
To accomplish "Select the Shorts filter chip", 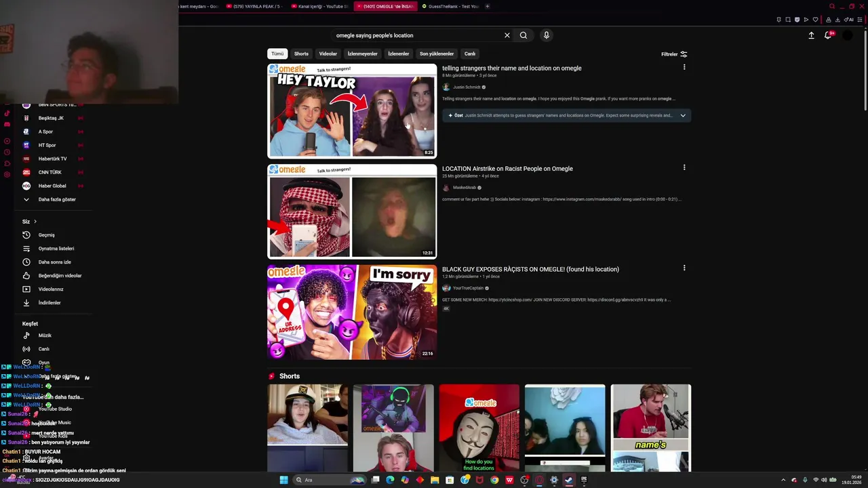I will [301, 54].
